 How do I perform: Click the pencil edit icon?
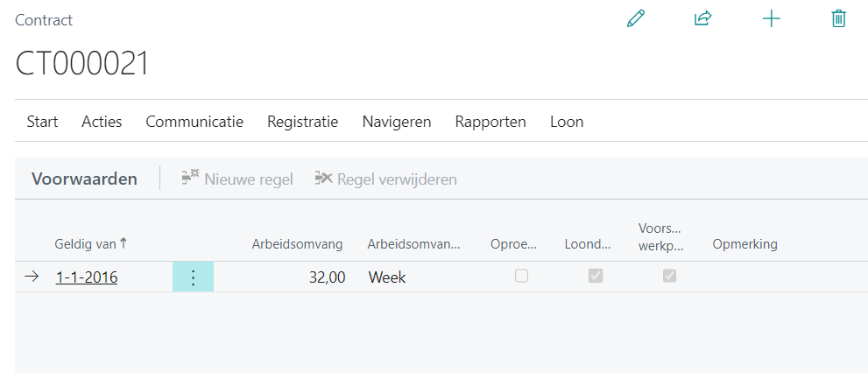[x=636, y=18]
